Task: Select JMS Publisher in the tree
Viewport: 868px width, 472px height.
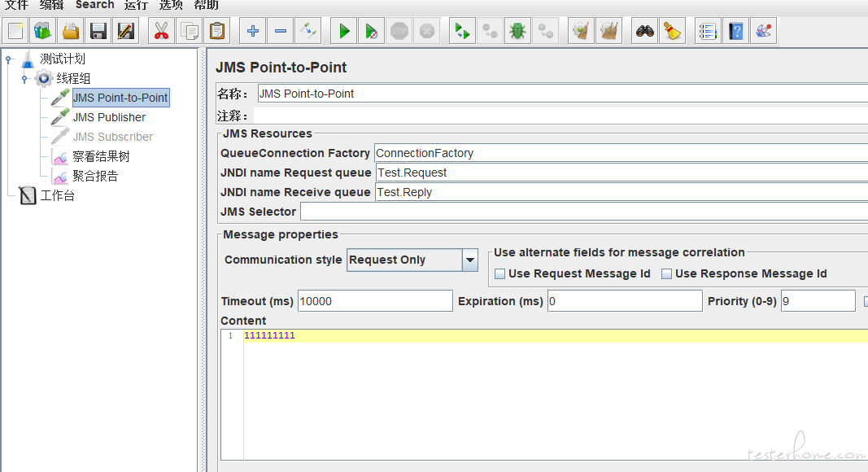Action: click(x=109, y=117)
